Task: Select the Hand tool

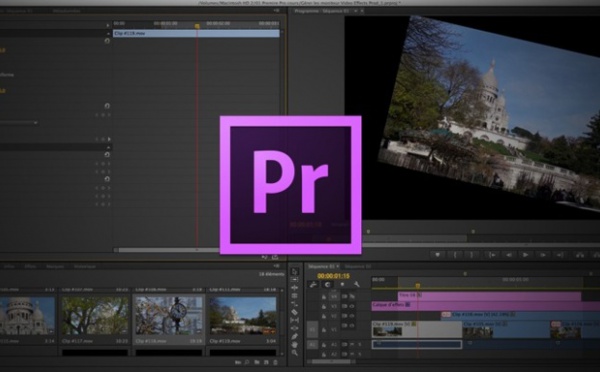Action: [x=294, y=344]
